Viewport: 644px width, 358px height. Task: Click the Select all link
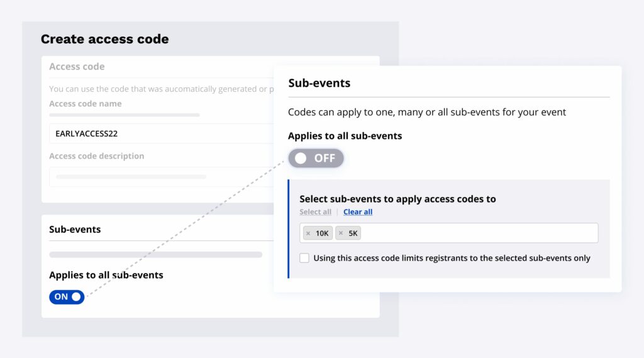pos(315,212)
